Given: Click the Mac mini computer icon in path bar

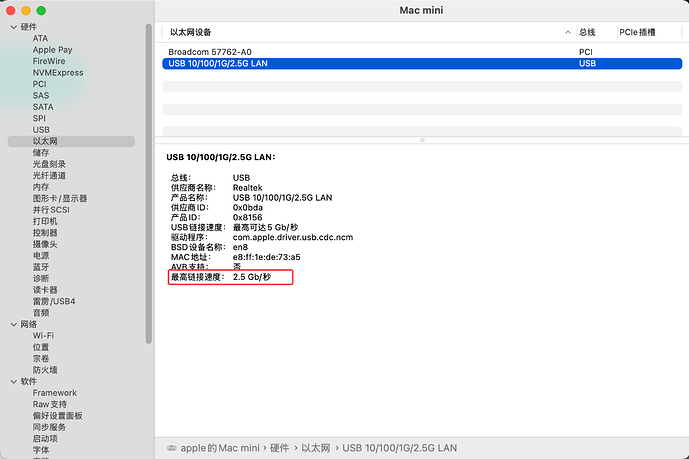Looking at the screenshot, I should [171, 447].
